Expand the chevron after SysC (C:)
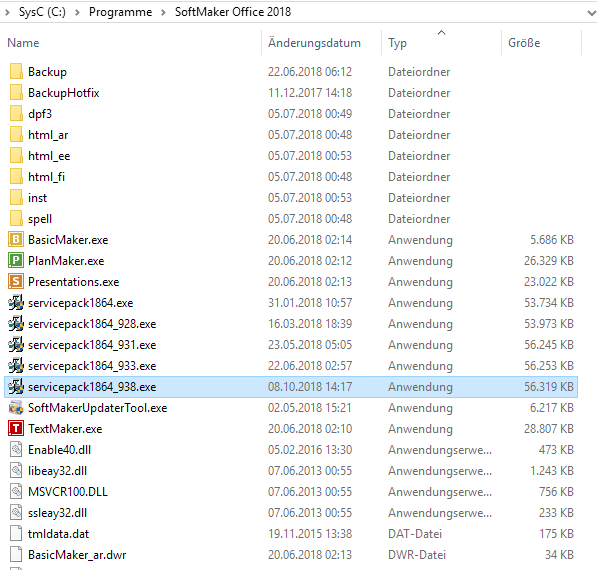The image size is (597, 570). coord(77,12)
